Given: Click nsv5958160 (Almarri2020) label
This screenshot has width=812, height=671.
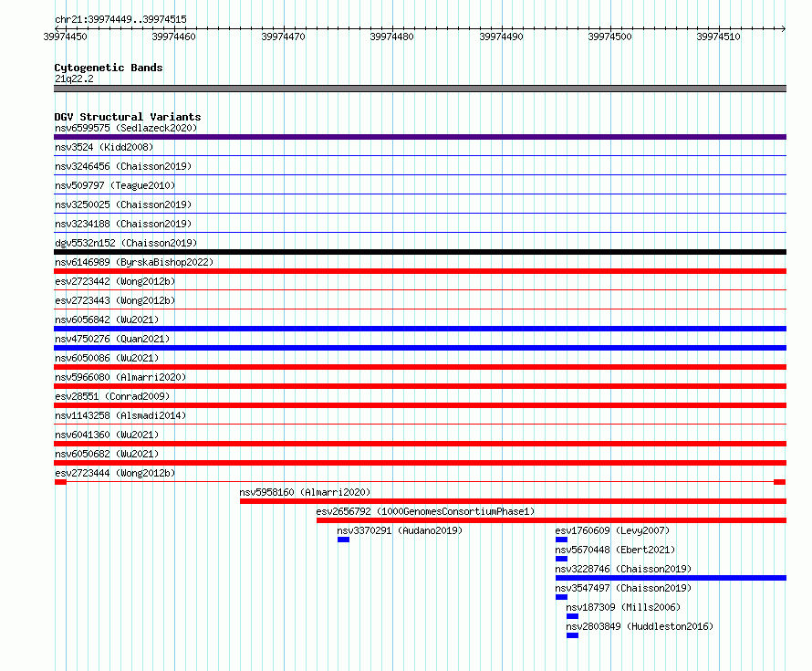Looking at the screenshot, I should [305, 492].
